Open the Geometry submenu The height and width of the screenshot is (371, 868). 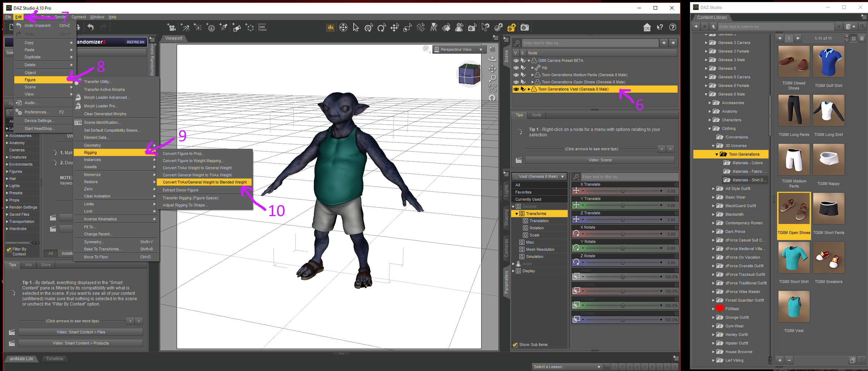point(115,145)
